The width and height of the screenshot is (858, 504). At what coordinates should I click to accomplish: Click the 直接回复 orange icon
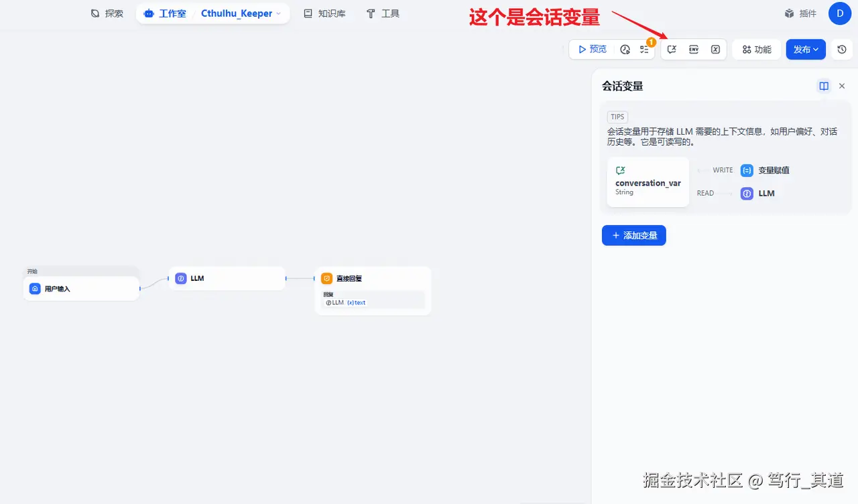tap(326, 278)
